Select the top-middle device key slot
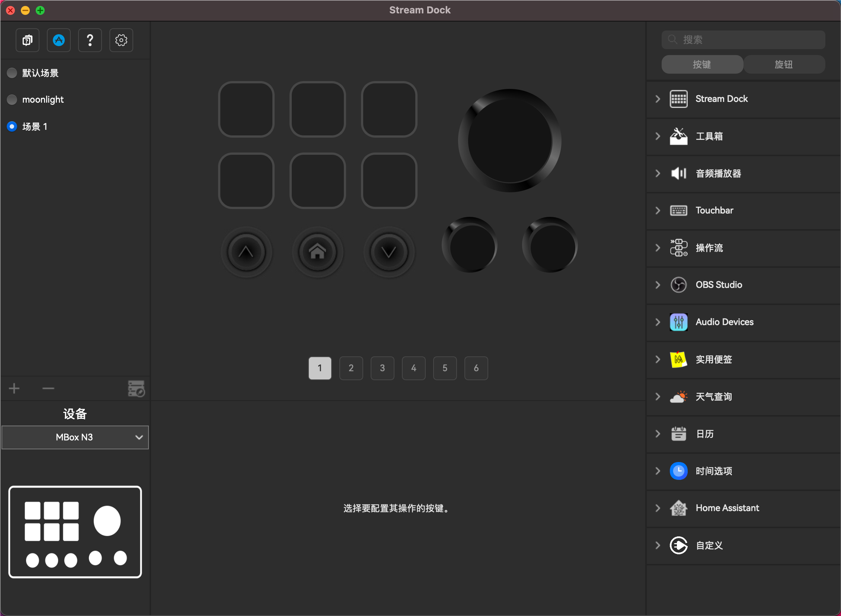This screenshot has width=841, height=616. (317, 109)
